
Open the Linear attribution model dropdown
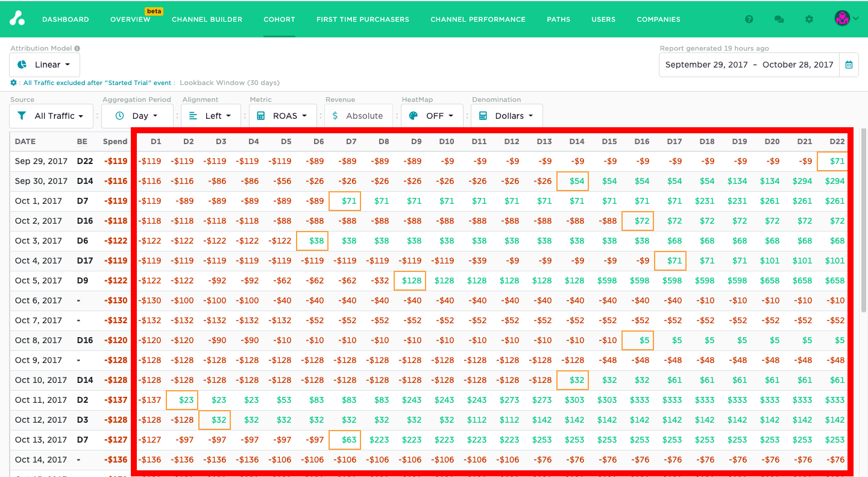[45, 65]
